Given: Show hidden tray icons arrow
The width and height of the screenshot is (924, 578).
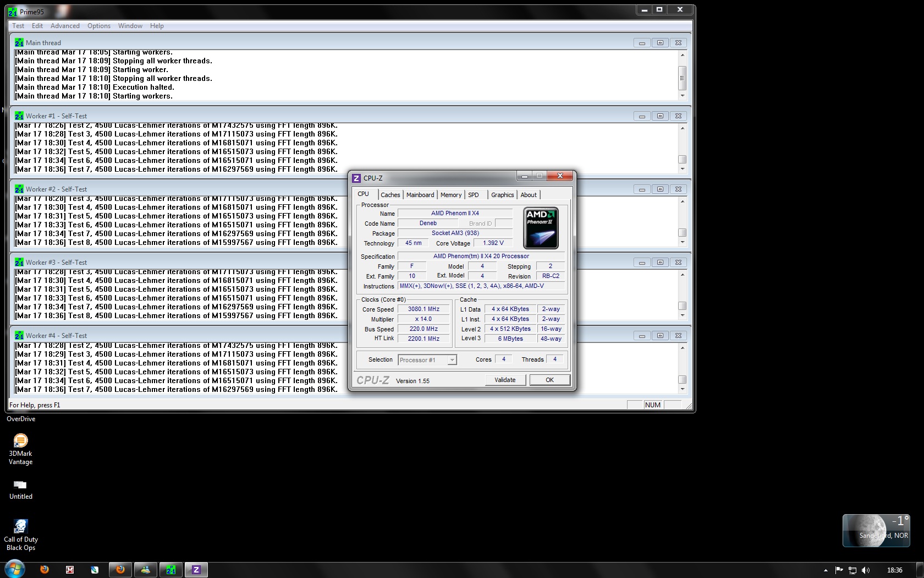Looking at the screenshot, I should coord(826,570).
